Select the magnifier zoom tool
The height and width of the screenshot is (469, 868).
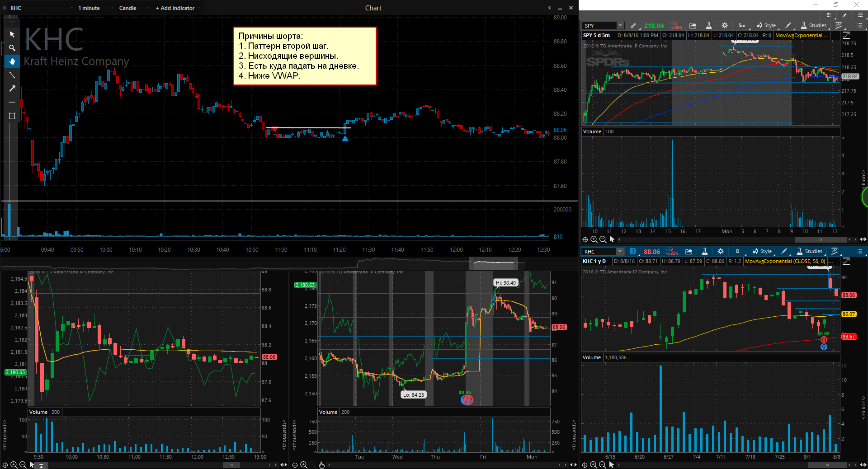[x=12, y=48]
